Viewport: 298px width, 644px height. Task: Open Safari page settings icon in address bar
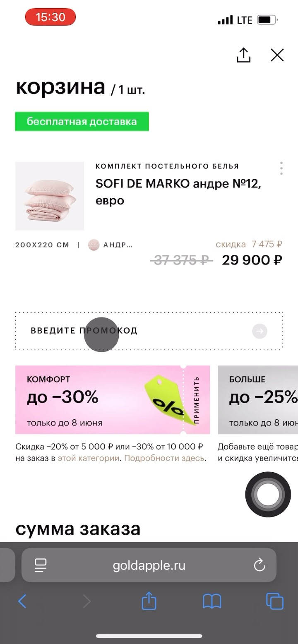41,565
